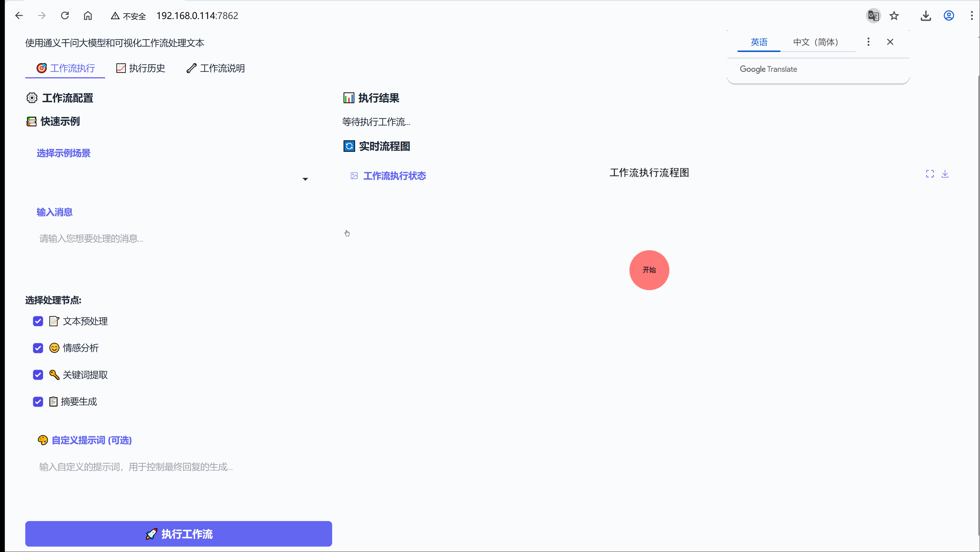The image size is (980, 552).
Task: Uncheck the 文本预处理 processing node
Action: tap(38, 321)
